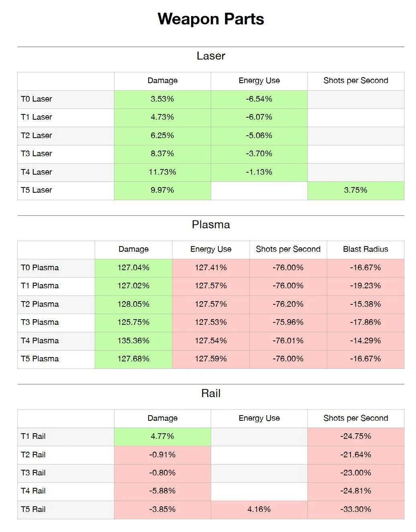Image resolution: width=416 pixels, height=532 pixels.
Task: Click the T0 Laser row label
Action: [37, 99]
